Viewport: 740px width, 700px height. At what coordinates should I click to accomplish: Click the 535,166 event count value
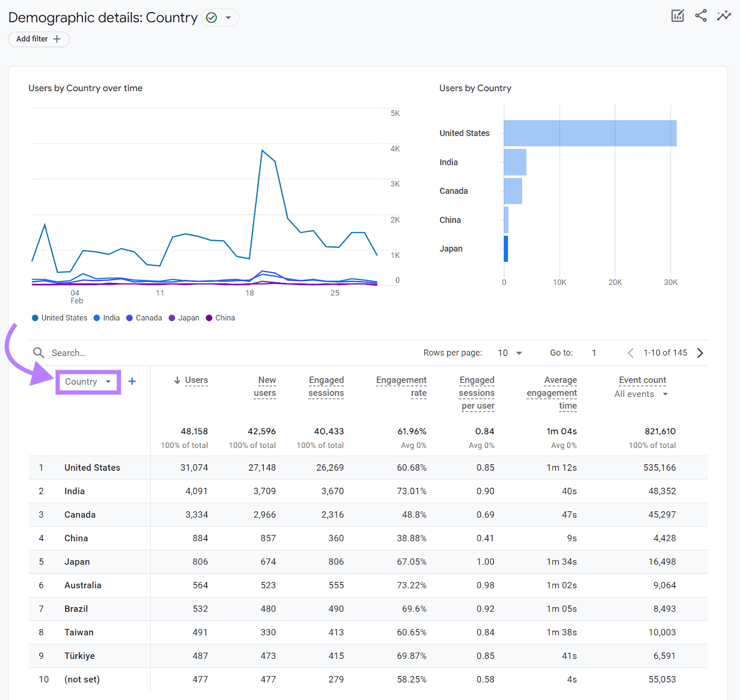(x=660, y=467)
